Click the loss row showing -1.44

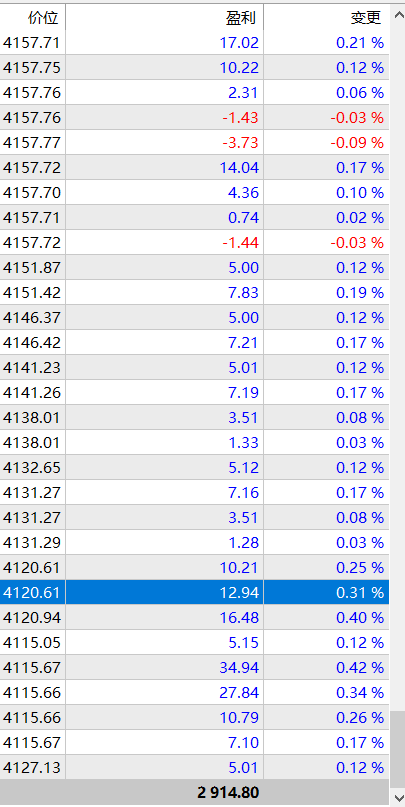(195, 242)
